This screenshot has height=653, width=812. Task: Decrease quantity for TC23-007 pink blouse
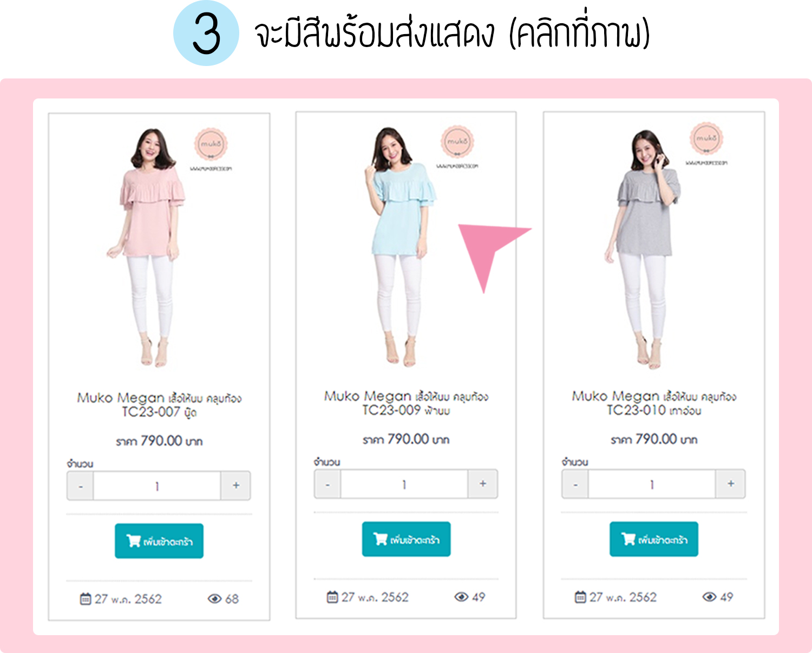(80, 486)
